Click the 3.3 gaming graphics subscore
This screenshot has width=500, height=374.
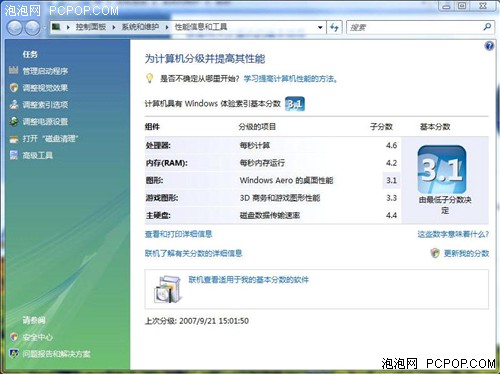click(391, 198)
